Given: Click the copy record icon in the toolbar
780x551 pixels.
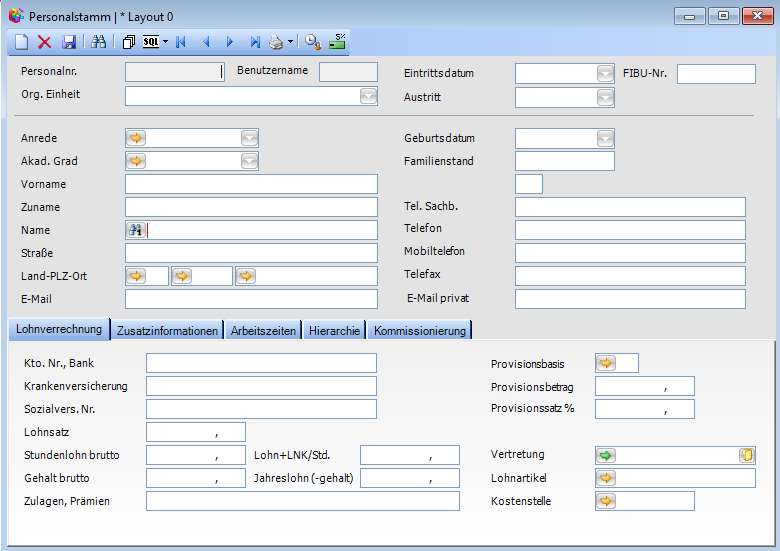Looking at the screenshot, I should tap(128, 42).
